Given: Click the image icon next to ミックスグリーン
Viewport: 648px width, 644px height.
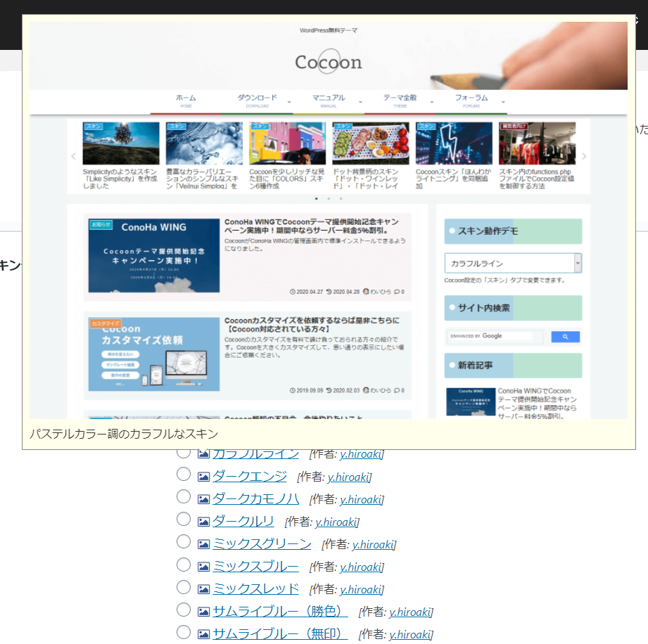Looking at the screenshot, I should [x=203, y=544].
